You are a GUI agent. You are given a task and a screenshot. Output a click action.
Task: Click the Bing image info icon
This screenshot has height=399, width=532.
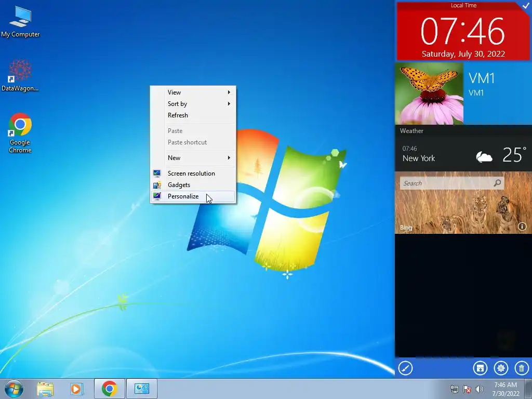click(522, 227)
